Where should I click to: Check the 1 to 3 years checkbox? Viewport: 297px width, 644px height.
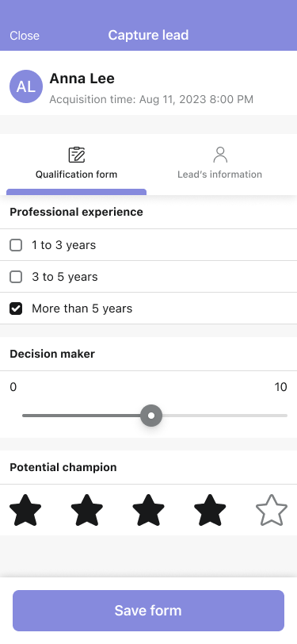click(x=16, y=245)
